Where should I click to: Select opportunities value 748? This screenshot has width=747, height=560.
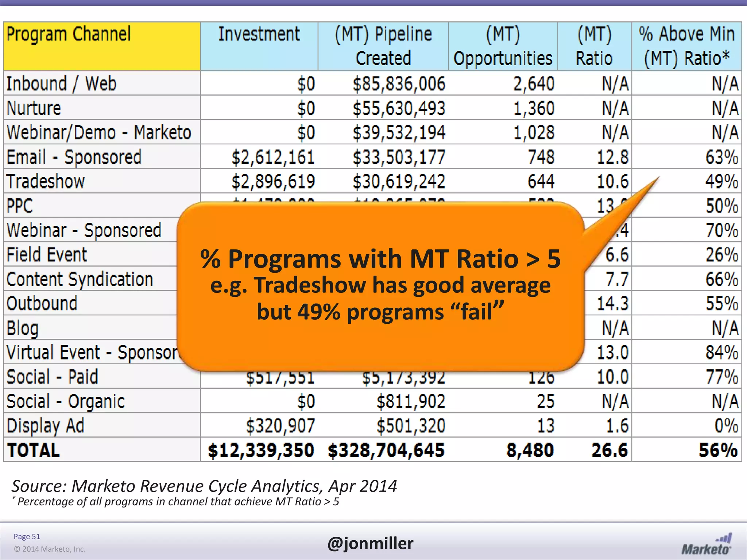point(542,157)
